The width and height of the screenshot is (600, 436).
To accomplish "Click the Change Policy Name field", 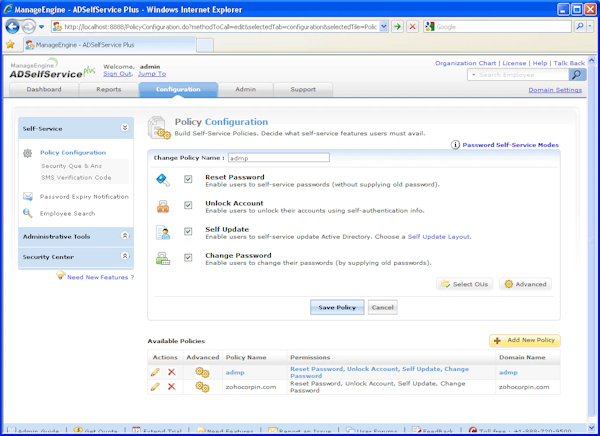I will pyautogui.click(x=279, y=158).
